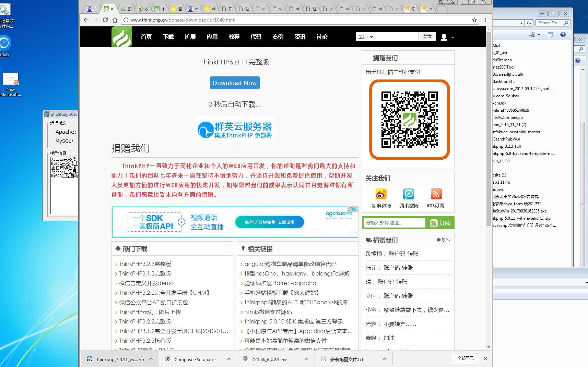Open the 代码 nav menu item
Image resolution: width=588 pixels, height=367 pixels.
tap(256, 37)
